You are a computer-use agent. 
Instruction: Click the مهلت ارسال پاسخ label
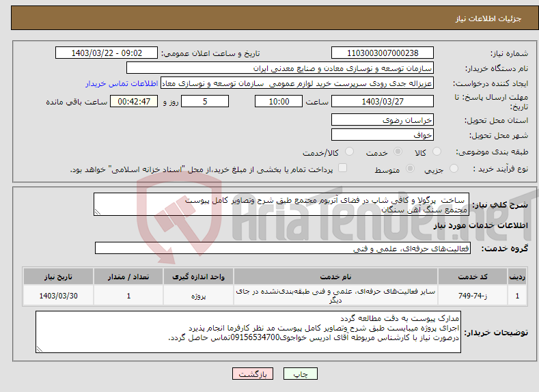(x=491, y=102)
